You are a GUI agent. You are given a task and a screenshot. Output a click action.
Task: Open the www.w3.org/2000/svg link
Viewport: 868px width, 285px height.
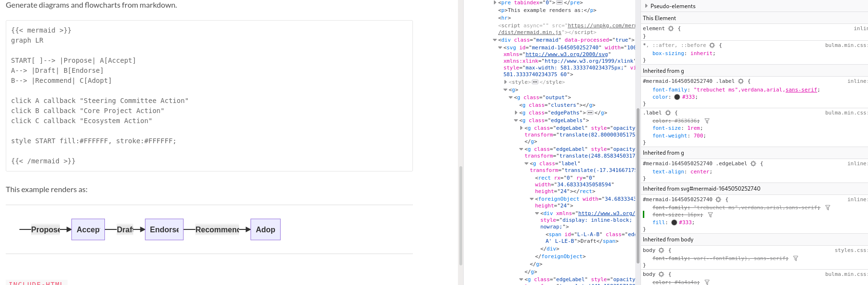(567, 55)
